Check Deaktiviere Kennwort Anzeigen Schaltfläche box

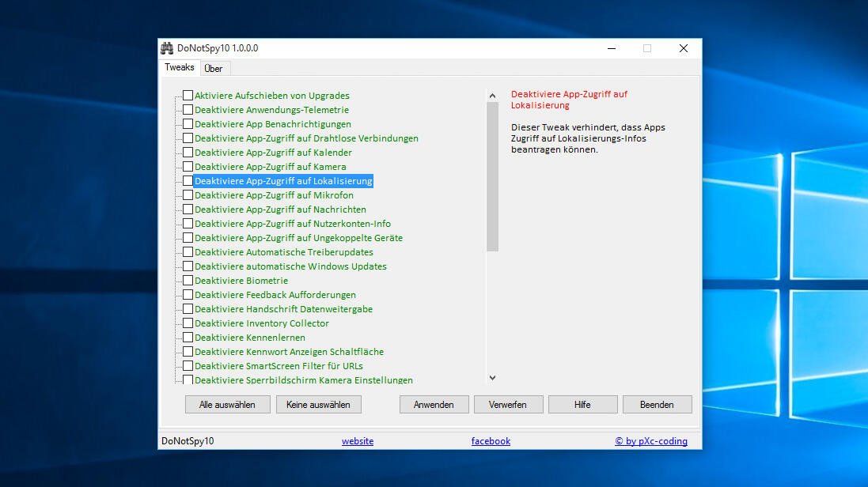point(188,351)
